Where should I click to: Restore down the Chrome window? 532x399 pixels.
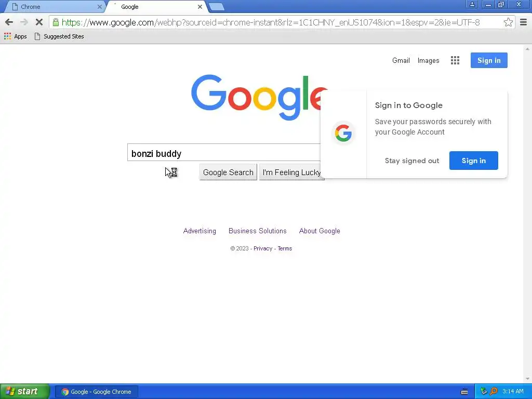[501, 4]
